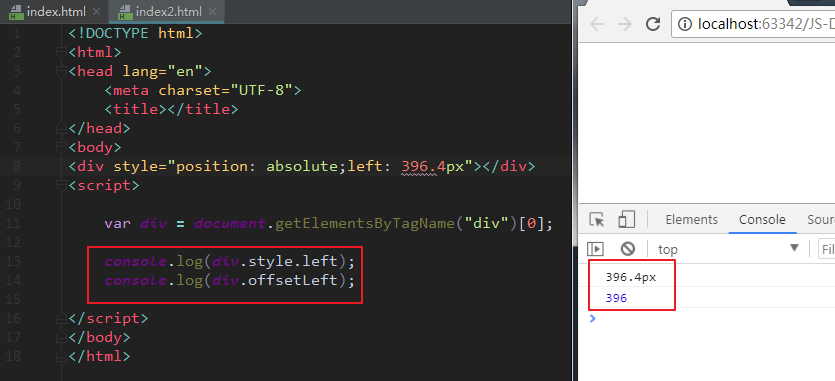Click the <title></title> line
The width and height of the screenshot is (835, 381).
tap(171, 109)
